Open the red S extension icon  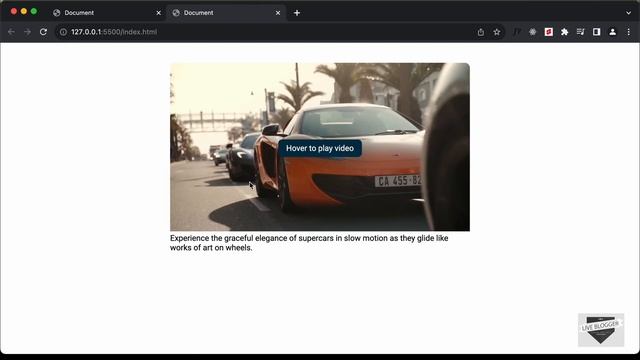pyautogui.click(x=549, y=32)
